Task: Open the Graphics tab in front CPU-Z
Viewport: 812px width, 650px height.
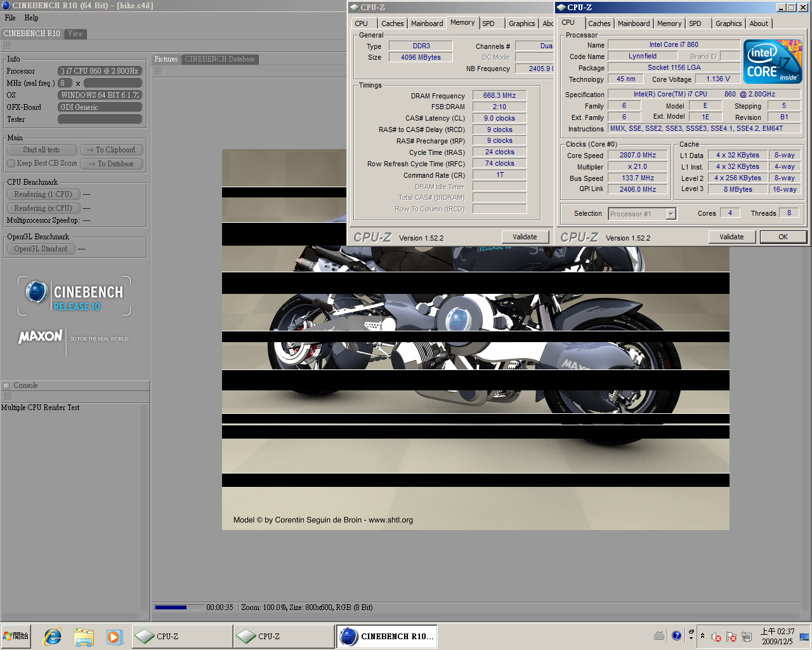Action: [728, 23]
